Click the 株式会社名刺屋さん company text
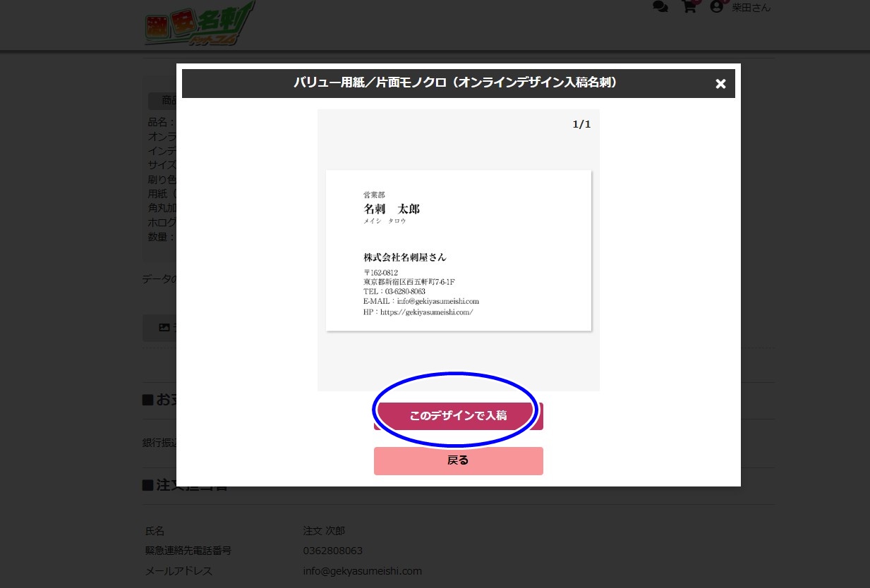 [x=405, y=257]
